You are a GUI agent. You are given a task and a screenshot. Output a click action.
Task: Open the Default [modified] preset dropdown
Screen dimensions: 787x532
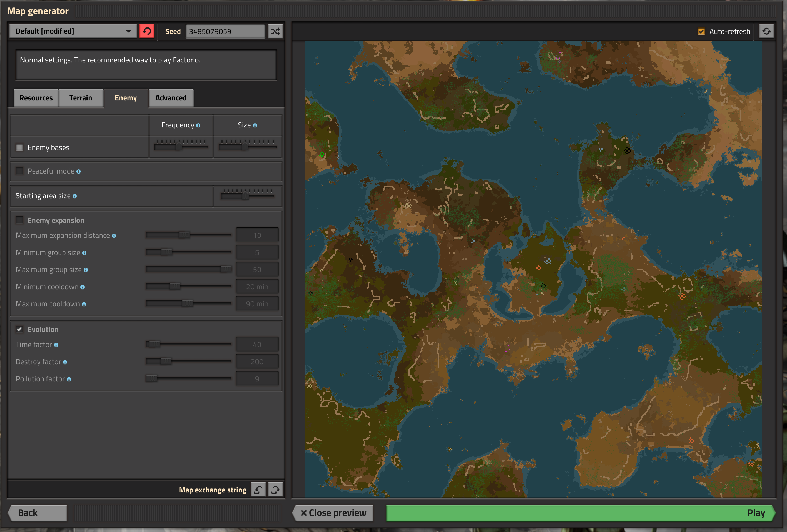click(x=73, y=31)
